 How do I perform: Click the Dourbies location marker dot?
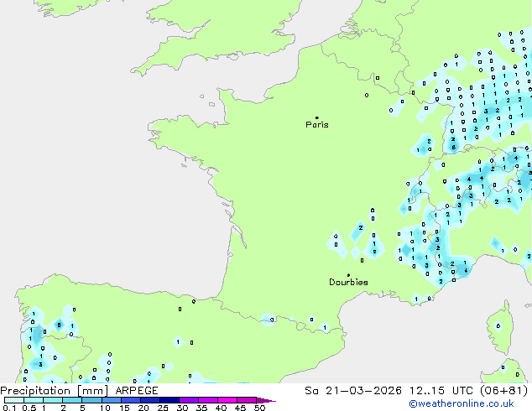(x=348, y=275)
